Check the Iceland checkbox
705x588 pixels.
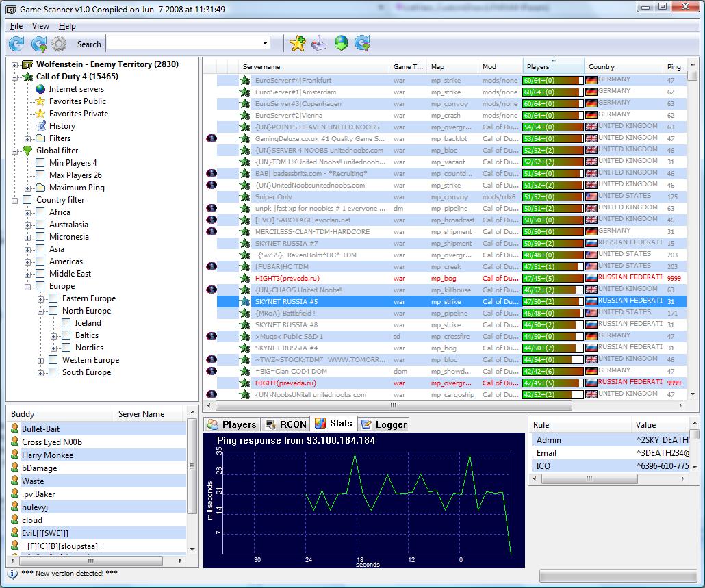click(66, 323)
